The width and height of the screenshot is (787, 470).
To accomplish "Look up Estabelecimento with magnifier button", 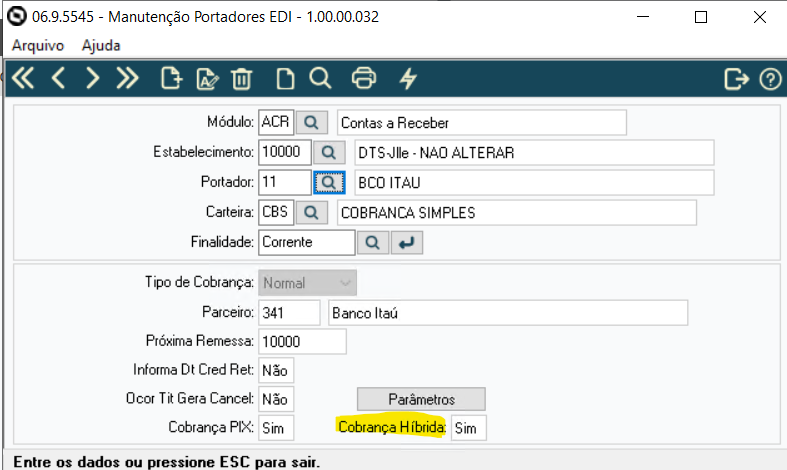I will [329, 153].
